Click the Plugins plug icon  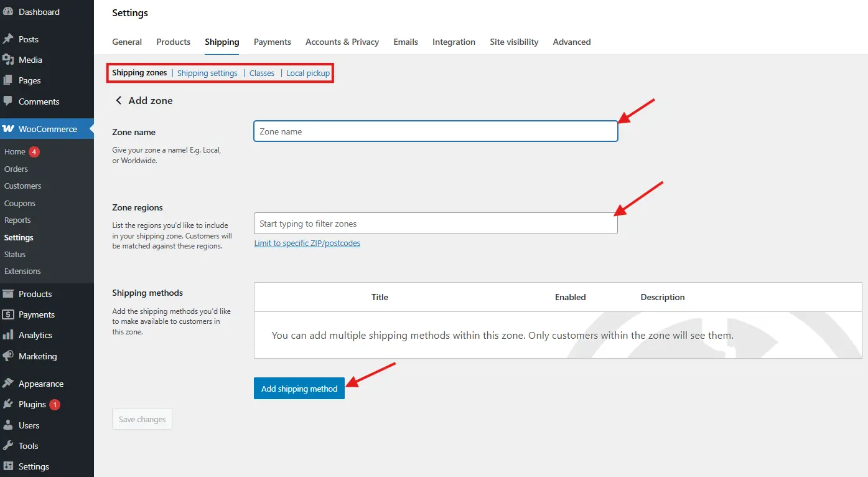click(x=8, y=404)
